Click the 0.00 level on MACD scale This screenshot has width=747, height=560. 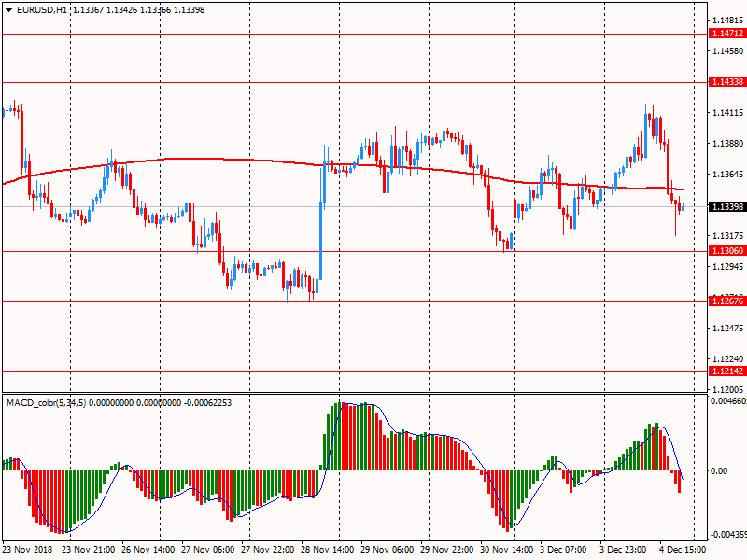(x=718, y=471)
